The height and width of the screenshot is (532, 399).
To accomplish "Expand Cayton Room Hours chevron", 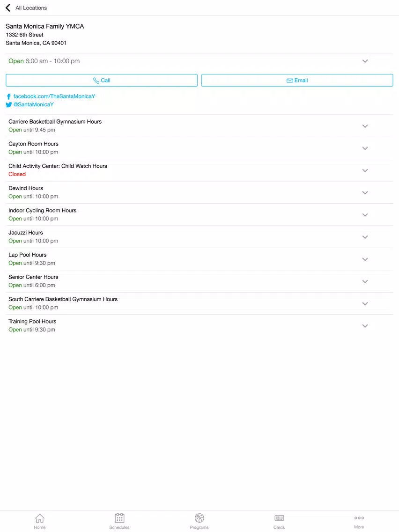I will (365, 148).
